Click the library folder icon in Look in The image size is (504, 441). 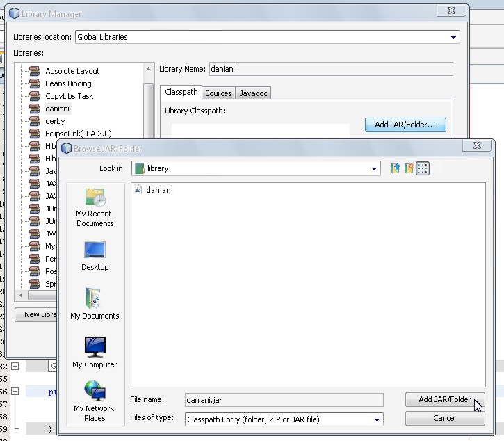tap(140, 168)
